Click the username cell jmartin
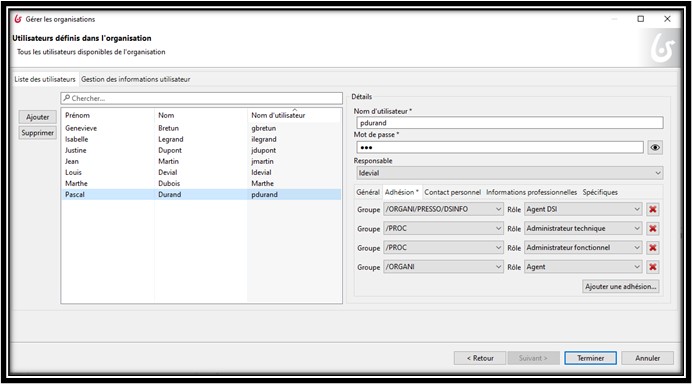Viewport: 692px width, 384px height. 263,161
